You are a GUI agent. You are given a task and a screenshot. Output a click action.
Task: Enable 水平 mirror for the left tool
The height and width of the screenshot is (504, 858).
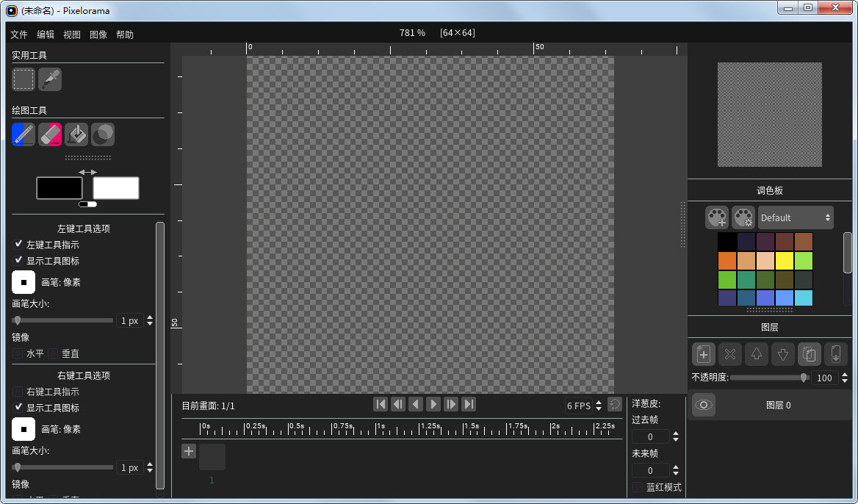(18, 353)
